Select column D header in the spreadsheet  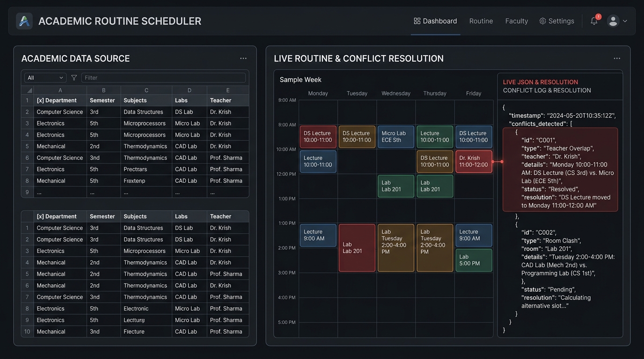pyautogui.click(x=190, y=90)
